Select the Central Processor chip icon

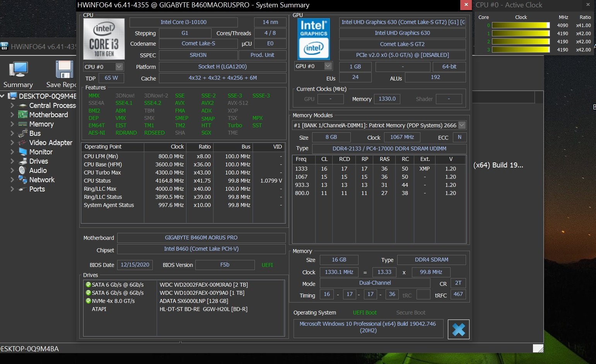click(x=23, y=106)
